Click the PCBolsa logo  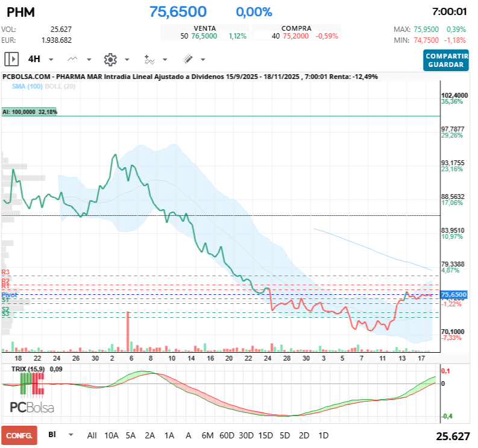[31, 408]
